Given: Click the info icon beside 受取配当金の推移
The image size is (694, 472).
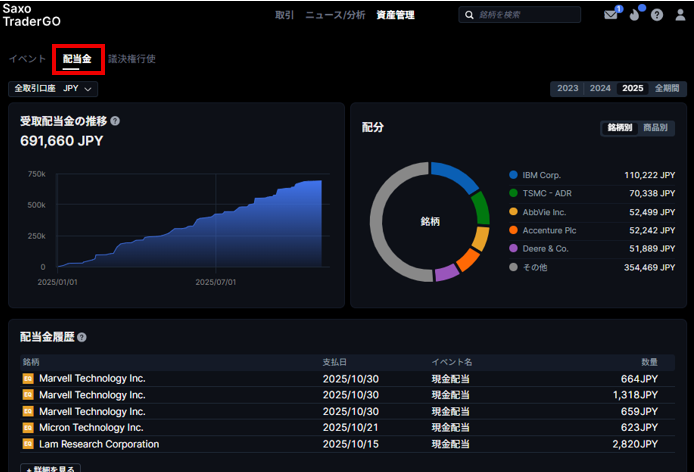Looking at the screenshot, I should pos(115,121).
